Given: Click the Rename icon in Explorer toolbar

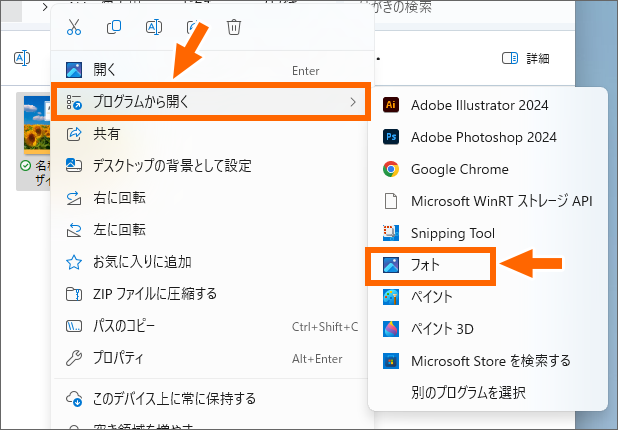Looking at the screenshot, I should 22,58.
